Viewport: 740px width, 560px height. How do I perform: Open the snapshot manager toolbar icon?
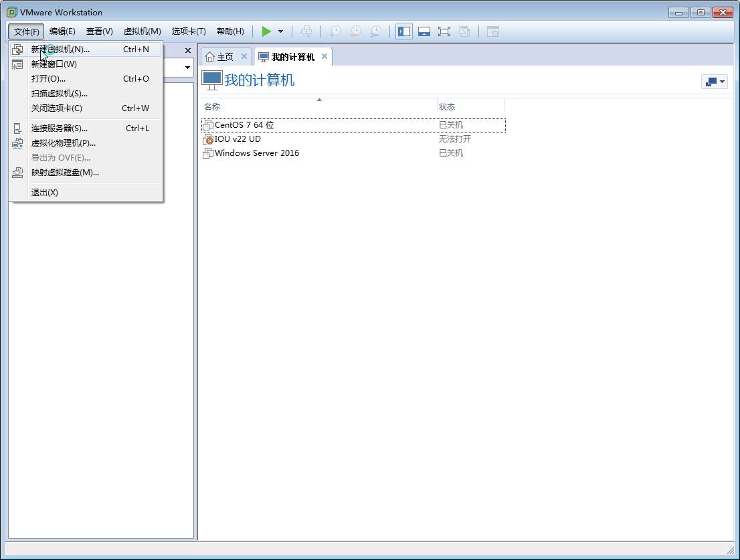(375, 31)
